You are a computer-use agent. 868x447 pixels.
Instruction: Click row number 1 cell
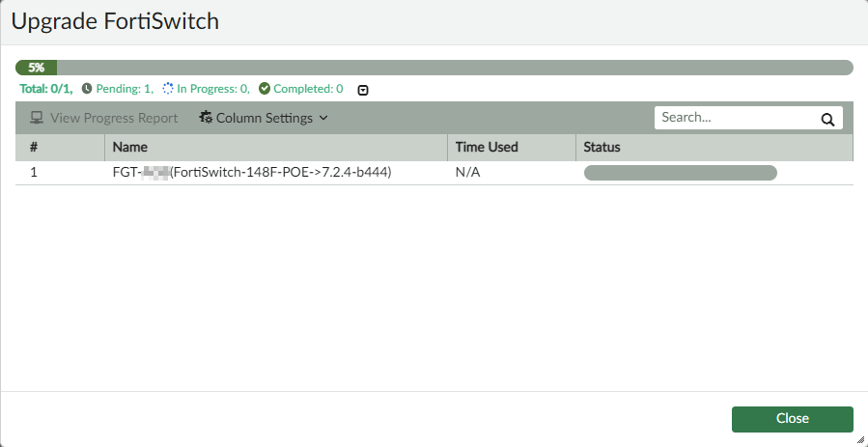(34, 173)
